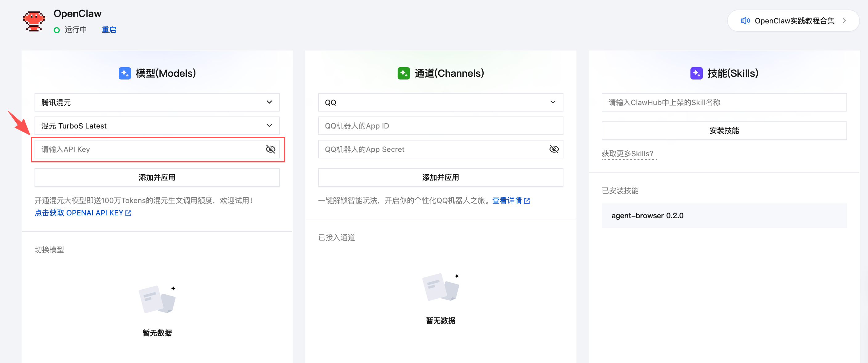
Task: Expand the OpenClaw实践教程合集 chevron
Action: point(844,21)
